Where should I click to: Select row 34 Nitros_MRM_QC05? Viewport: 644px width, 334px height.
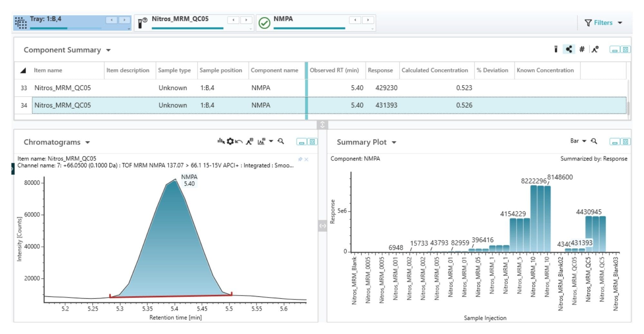[x=320, y=105]
